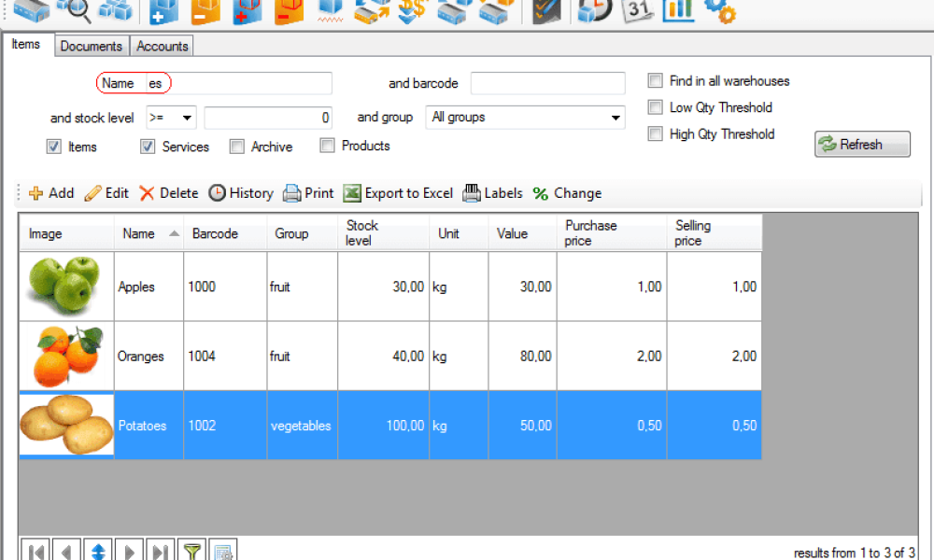Open the bar chart reports icon
This screenshot has height=560, width=934.
pyautogui.click(x=678, y=10)
